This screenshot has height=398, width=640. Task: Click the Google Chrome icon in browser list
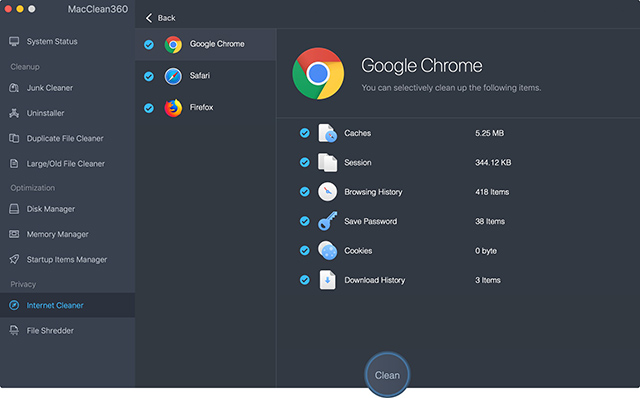(173, 44)
